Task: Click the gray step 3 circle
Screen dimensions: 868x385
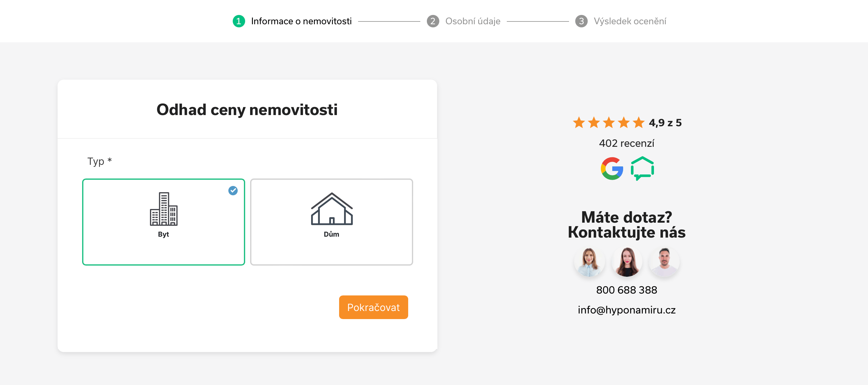Action: pyautogui.click(x=581, y=21)
